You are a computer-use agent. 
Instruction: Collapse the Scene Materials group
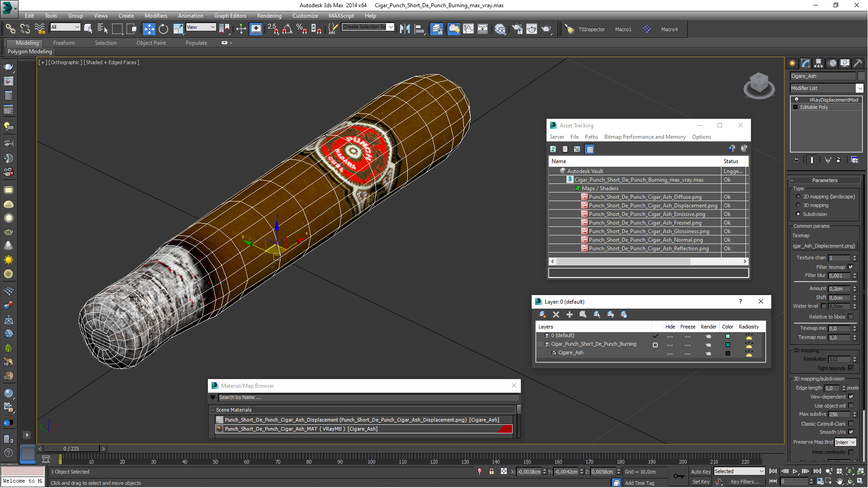click(x=213, y=410)
